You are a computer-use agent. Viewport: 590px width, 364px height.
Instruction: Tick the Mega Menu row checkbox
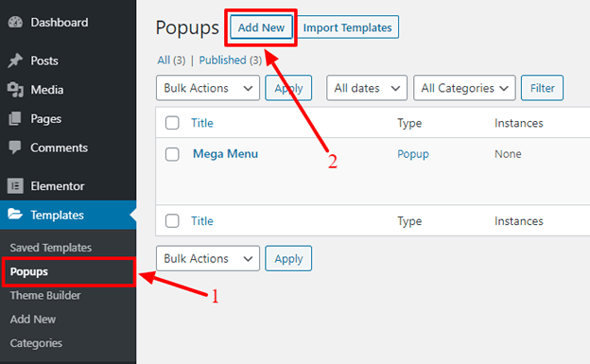click(x=172, y=154)
